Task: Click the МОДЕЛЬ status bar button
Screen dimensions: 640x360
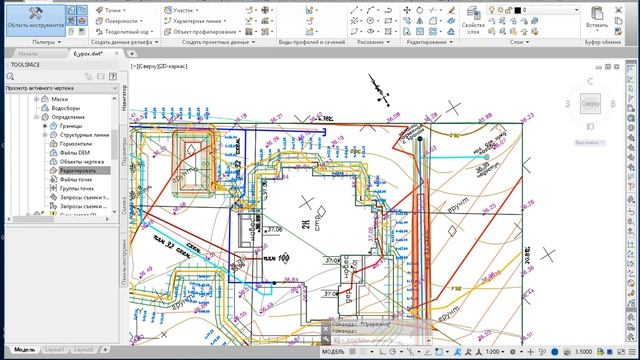Action: click(x=333, y=351)
